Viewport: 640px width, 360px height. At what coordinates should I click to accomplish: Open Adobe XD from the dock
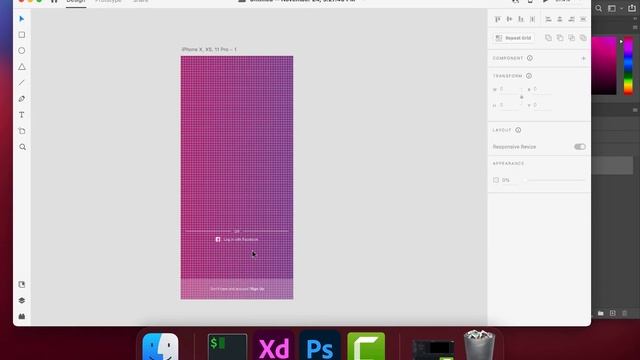coord(274,347)
